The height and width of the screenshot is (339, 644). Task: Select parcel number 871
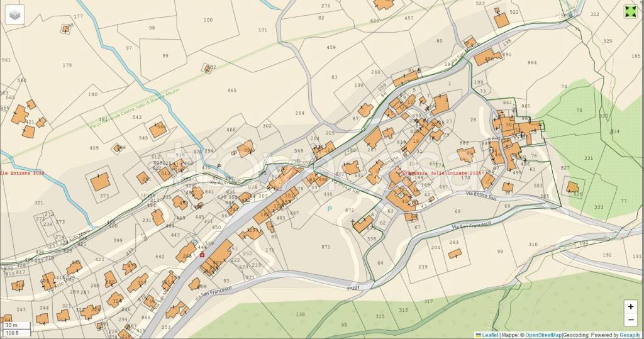(x=326, y=247)
